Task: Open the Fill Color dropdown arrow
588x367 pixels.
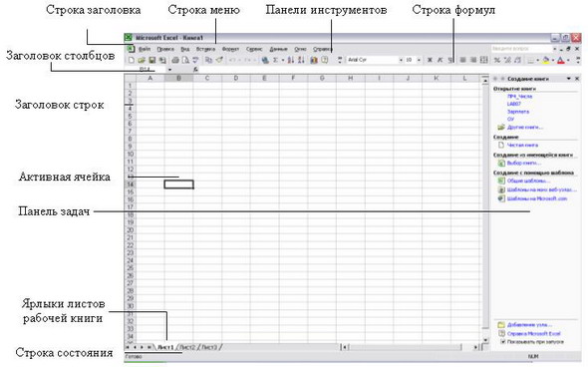Action: pos(553,60)
